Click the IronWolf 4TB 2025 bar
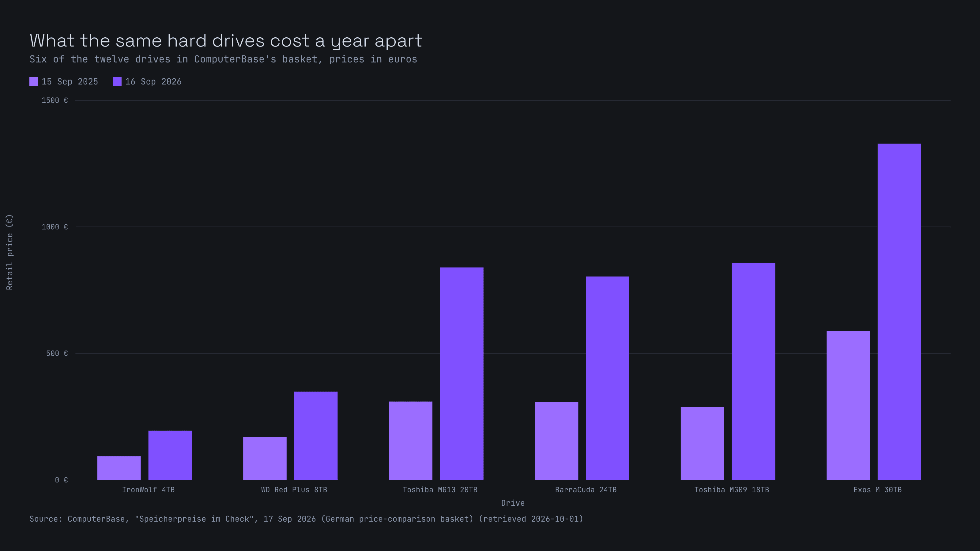The image size is (980, 551). pyautogui.click(x=119, y=468)
